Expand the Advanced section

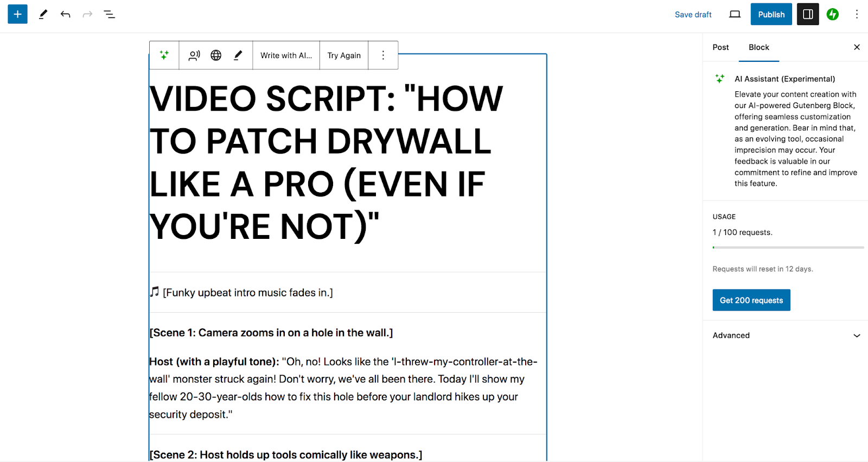tap(785, 336)
